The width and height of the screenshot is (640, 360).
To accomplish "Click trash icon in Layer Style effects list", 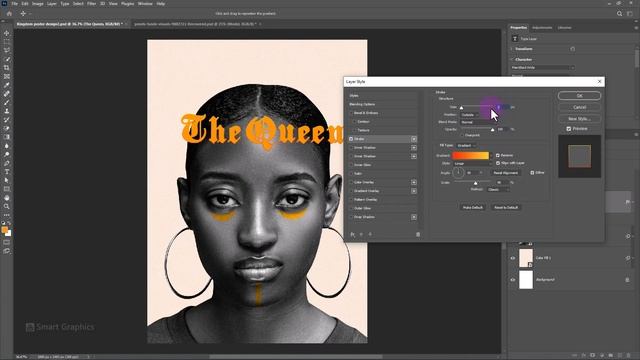I will coord(418,234).
